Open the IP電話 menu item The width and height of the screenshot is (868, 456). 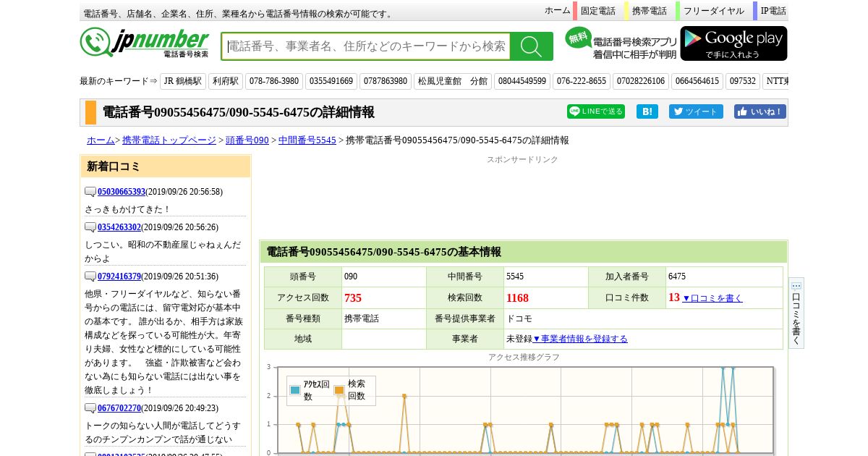pos(773,11)
